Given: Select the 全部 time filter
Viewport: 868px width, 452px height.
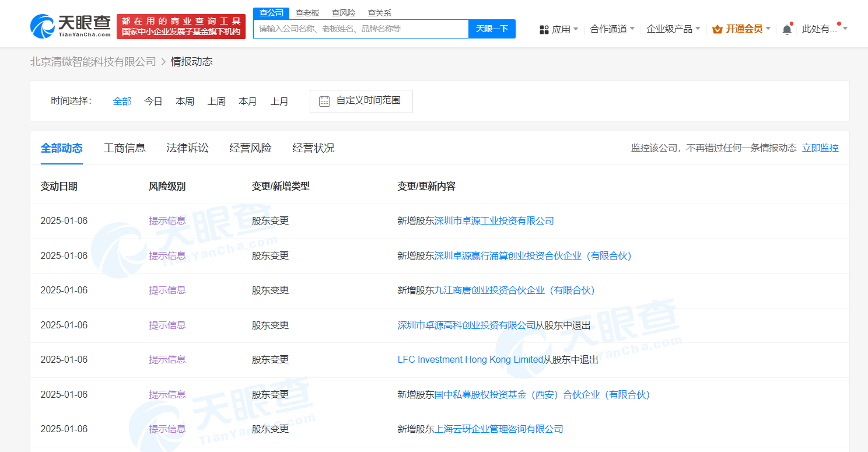Looking at the screenshot, I should click(x=123, y=101).
